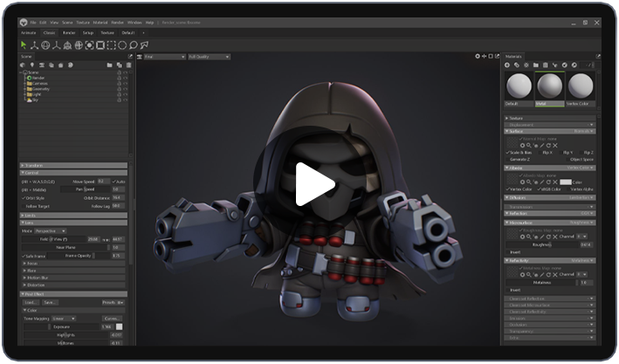This screenshot has height=364, width=619.
Task: Toggle the Orbit Style checkbox
Action: 24,198
